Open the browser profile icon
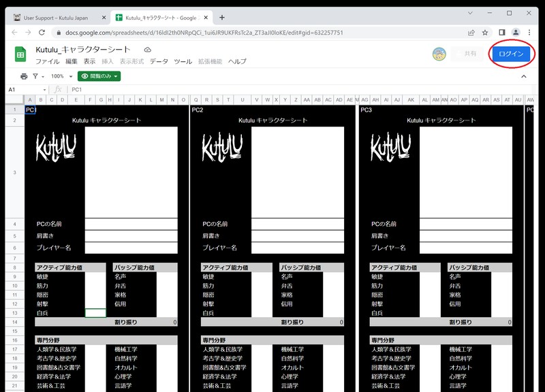545x392 pixels. (516, 32)
